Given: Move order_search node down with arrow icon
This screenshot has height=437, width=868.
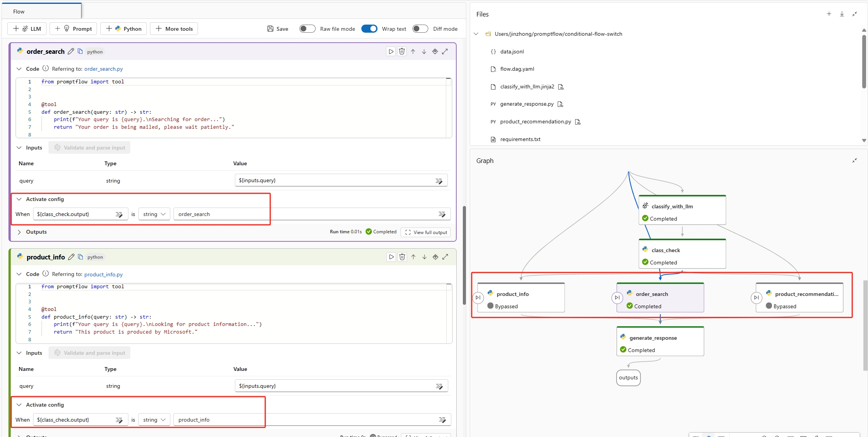Looking at the screenshot, I should pyautogui.click(x=424, y=52).
